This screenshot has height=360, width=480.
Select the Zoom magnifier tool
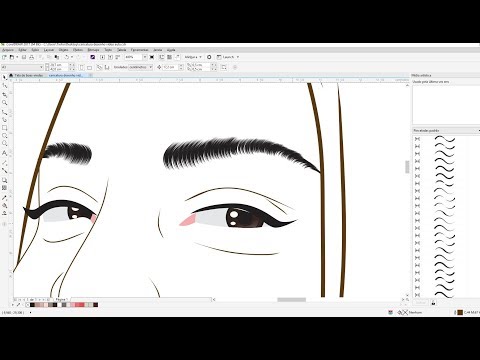click(5, 103)
